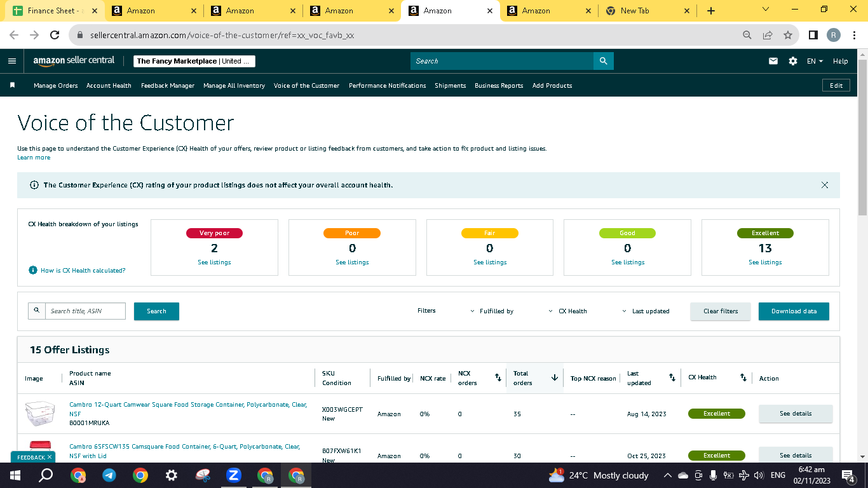
Task: Click the Edit button in navigation bar
Action: [x=836, y=85]
